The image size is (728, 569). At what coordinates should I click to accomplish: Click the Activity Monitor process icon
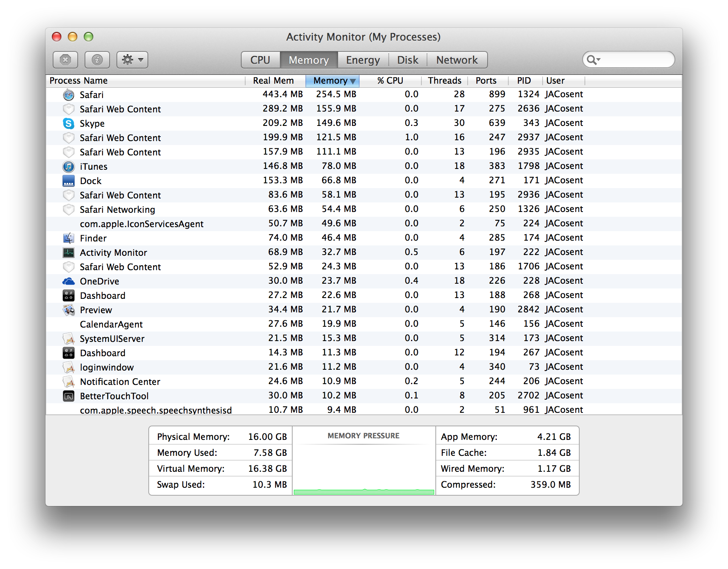point(69,253)
